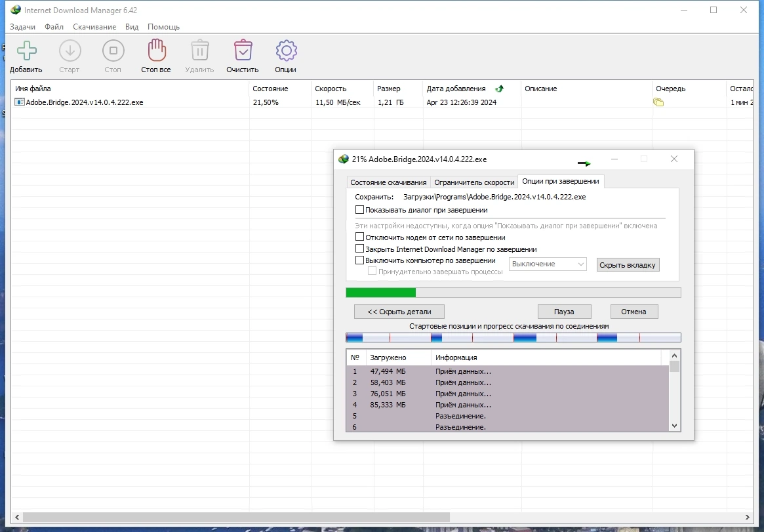Screen dimensions: 764x532
Task: Click the IDM logo in main title bar
Action: pos(16,10)
